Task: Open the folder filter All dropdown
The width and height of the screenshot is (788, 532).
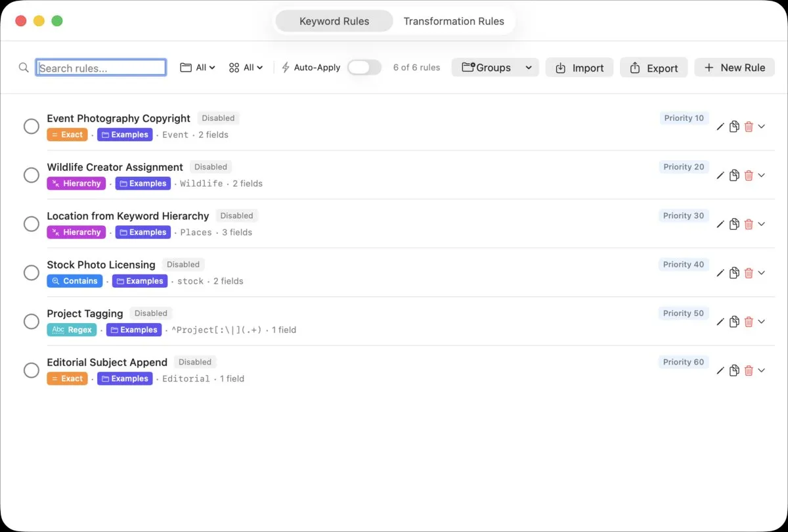Action: (x=197, y=67)
